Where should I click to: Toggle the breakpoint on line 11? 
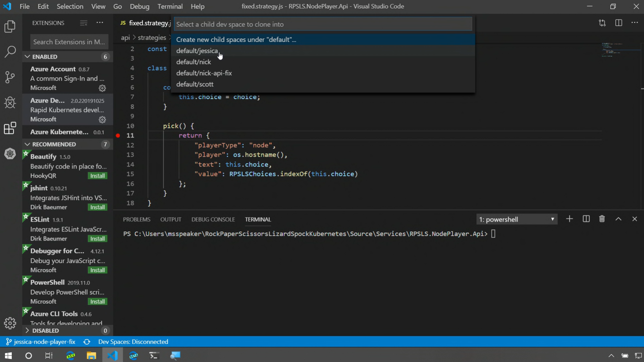pos(118,135)
